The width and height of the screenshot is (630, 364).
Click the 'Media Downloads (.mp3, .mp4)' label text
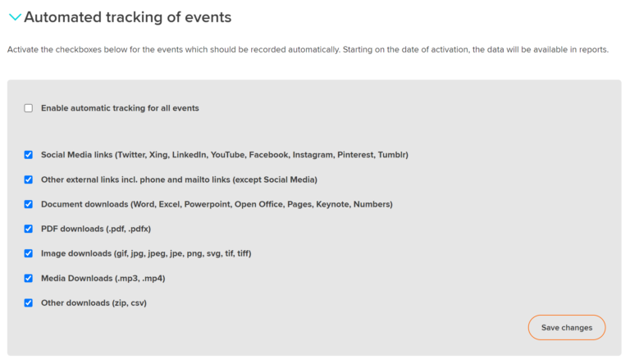pos(103,278)
